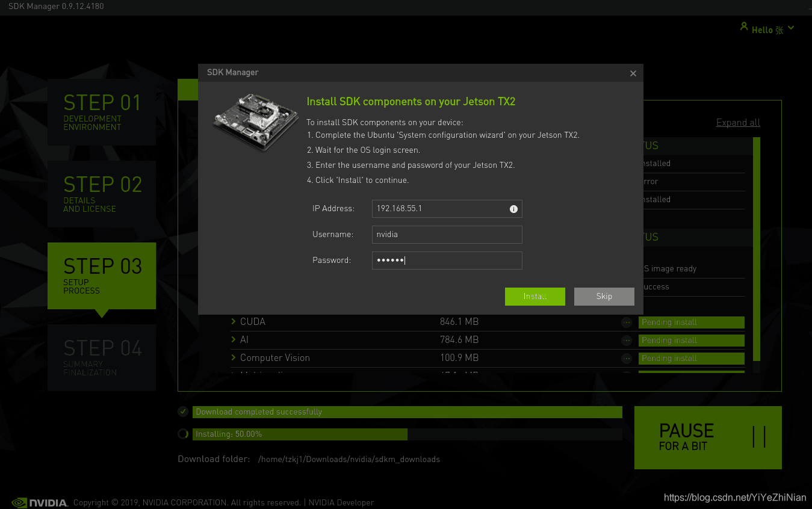This screenshot has height=509, width=812.
Task: Click the user profile icon beside Hello
Action: (x=744, y=27)
